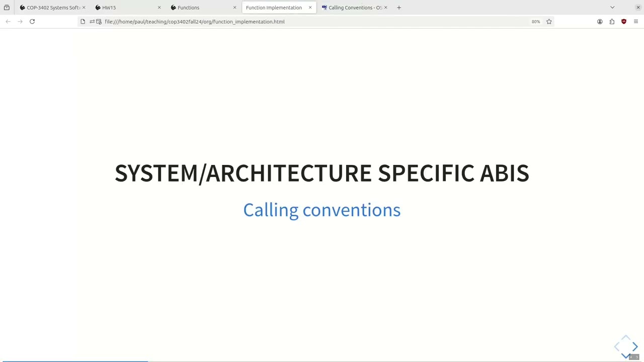Go to previous slide with left arrow
This screenshot has width=644, height=362.
(x=617, y=346)
